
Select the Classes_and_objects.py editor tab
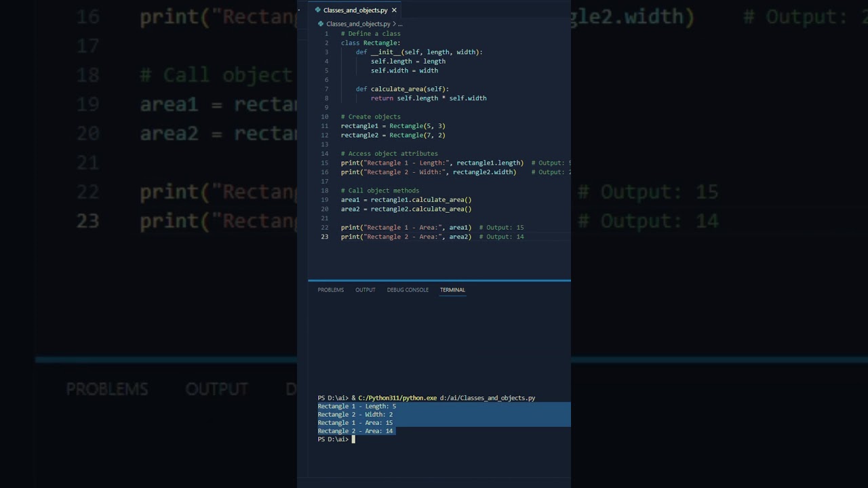pos(355,10)
